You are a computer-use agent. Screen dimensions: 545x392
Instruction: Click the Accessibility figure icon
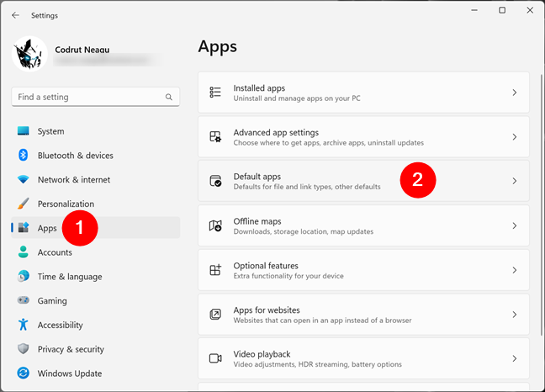click(24, 324)
